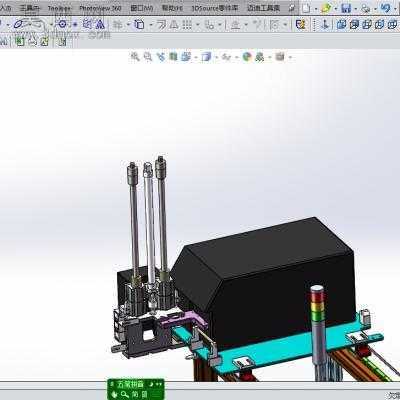Screen dimensions: 400x400
Task: Expand the Display Style dropdown arrow
Action: pyautogui.click(x=216, y=58)
